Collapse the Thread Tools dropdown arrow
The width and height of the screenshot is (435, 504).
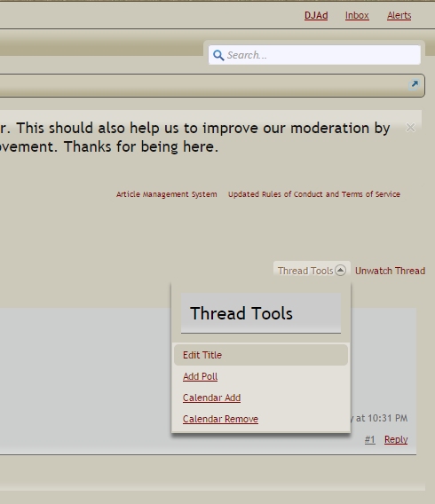pos(340,270)
